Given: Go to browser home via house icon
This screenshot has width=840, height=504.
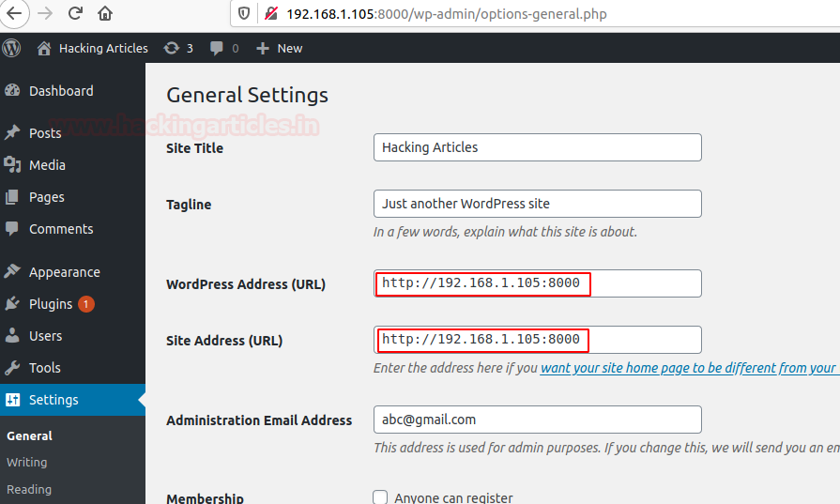Looking at the screenshot, I should point(105,13).
